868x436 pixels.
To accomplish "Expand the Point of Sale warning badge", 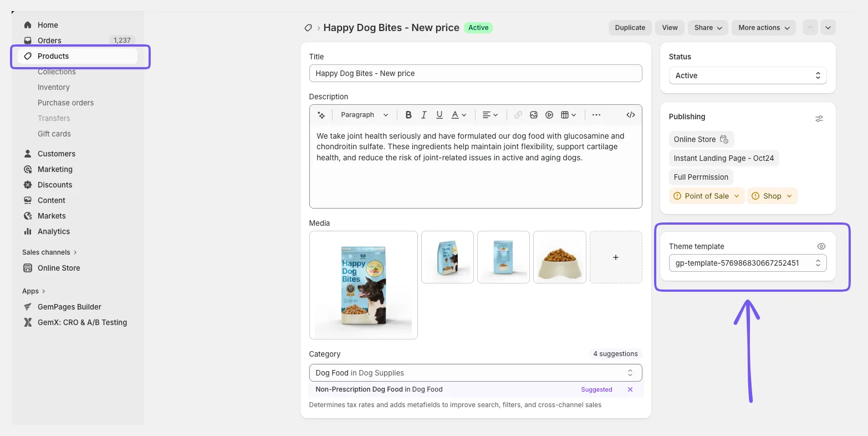I will pyautogui.click(x=707, y=196).
